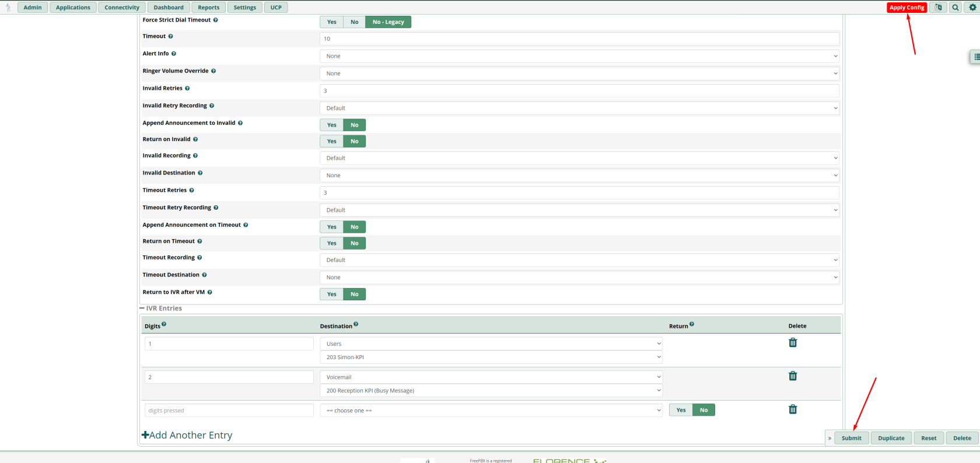The height and width of the screenshot is (463, 980).
Task: Open the Alert Info dropdown
Action: pos(580,56)
